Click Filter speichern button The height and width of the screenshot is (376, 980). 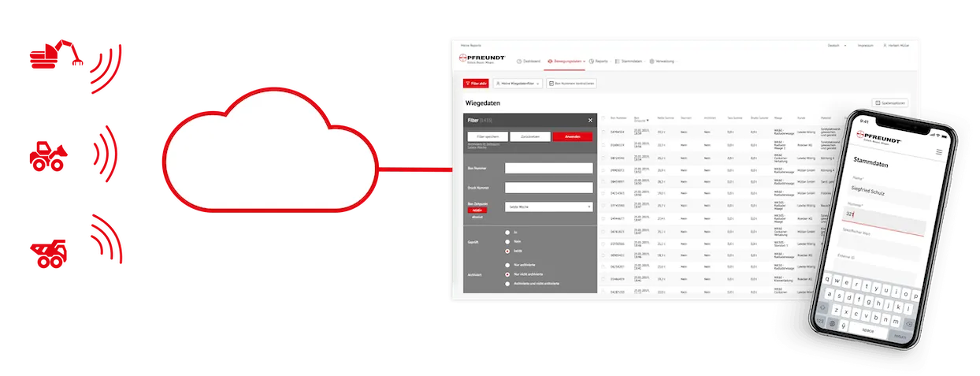(x=488, y=136)
